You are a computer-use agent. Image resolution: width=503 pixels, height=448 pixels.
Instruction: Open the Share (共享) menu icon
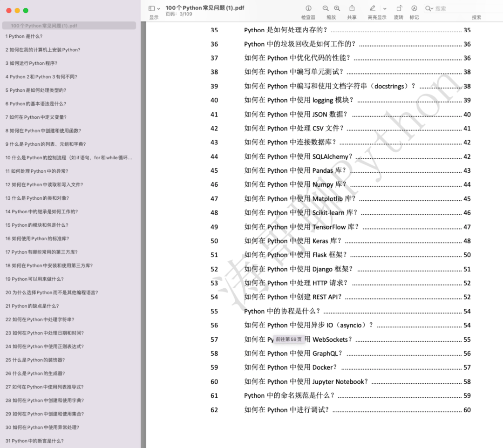[x=352, y=8]
